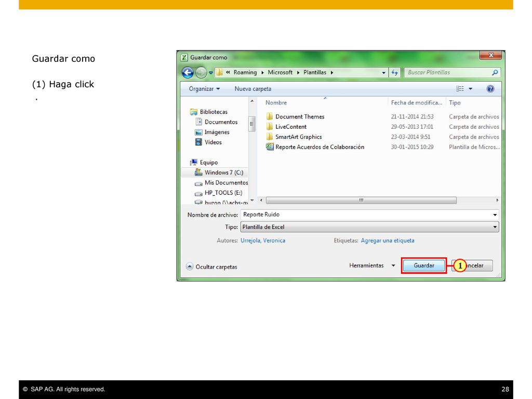This screenshot has height=399, width=532.
Task: Expand the address bar history dropdown
Action: pyautogui.click(x=383, y=73)
